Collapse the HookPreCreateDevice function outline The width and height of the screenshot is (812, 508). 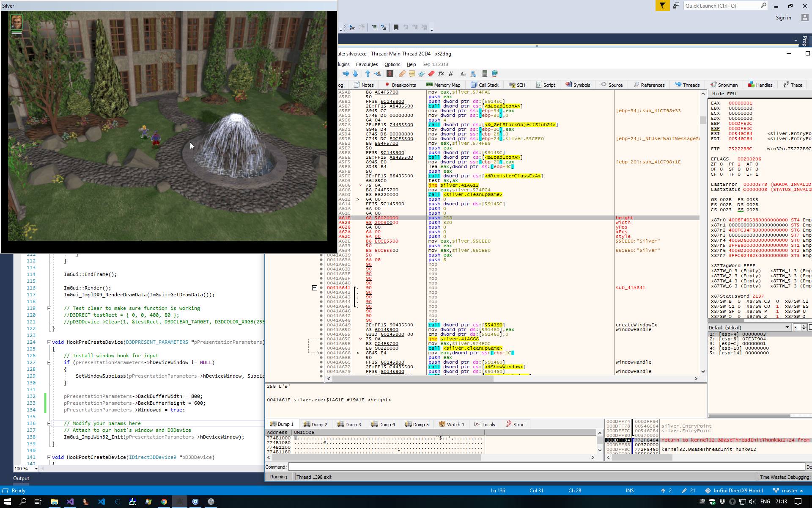[x=49, y=342]
